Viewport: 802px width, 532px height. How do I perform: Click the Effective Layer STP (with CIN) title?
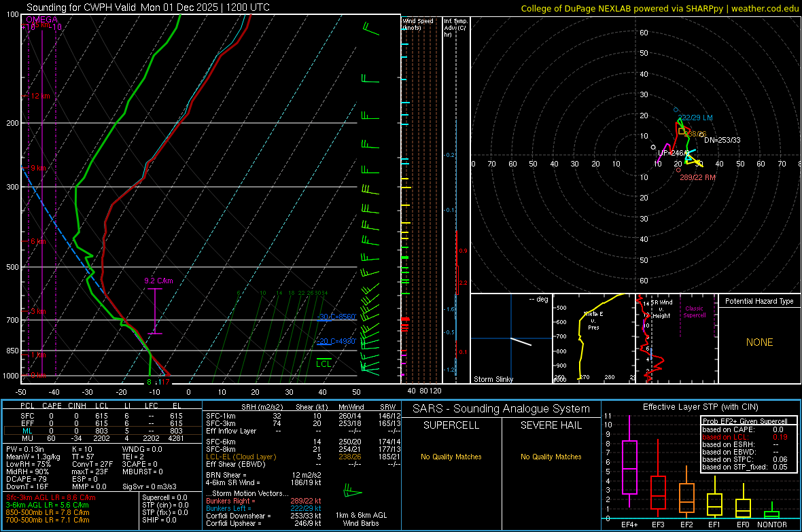pos(701,407)
